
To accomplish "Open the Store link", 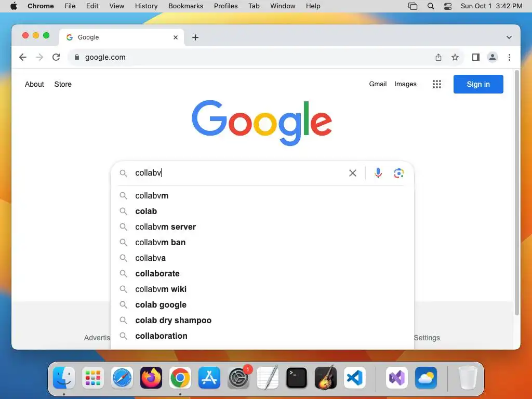I will click(63, 84).
